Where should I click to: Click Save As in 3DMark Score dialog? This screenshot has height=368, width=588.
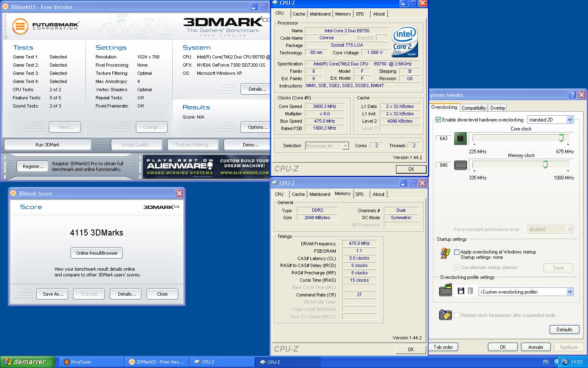click(x=53, y=294)
